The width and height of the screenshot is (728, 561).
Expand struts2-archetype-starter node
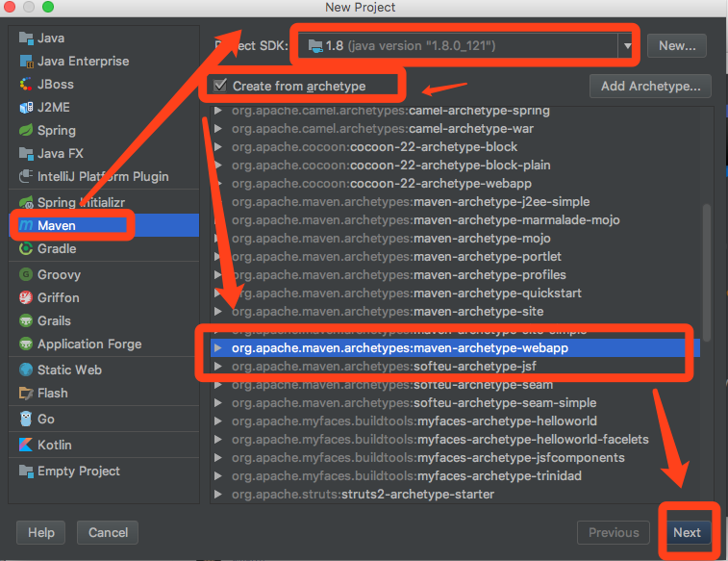click(x=217, y=495)
